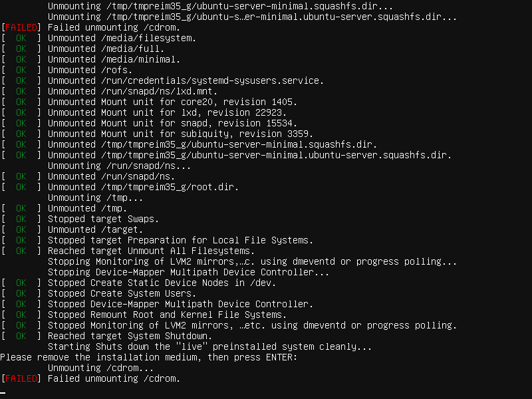Viewport: 532px width, 399px height.
Task: Click the core20 revision 1405 mount unit line
Action: pyautogui.click(x=172, y=102)
